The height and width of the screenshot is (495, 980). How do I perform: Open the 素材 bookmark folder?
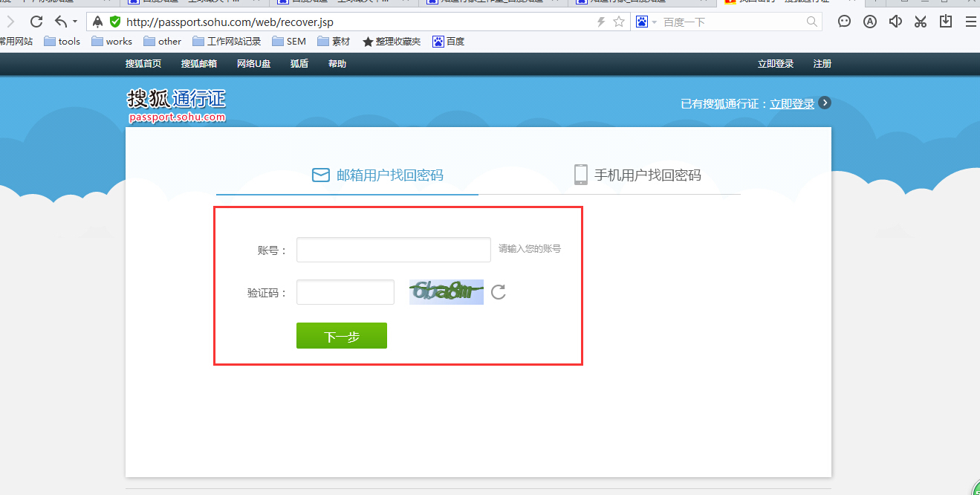pyautogui.click(x=334, y=42)
